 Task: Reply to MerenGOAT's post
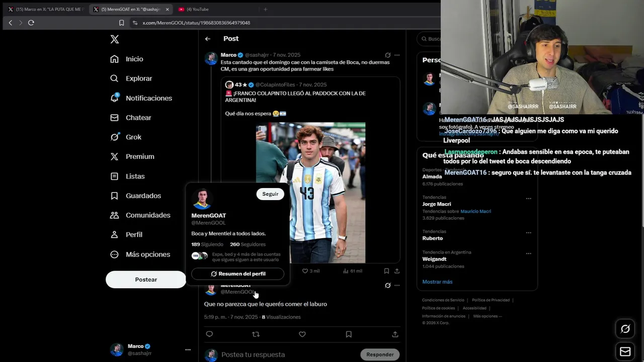pyautogui.click(x=209, y=334)
